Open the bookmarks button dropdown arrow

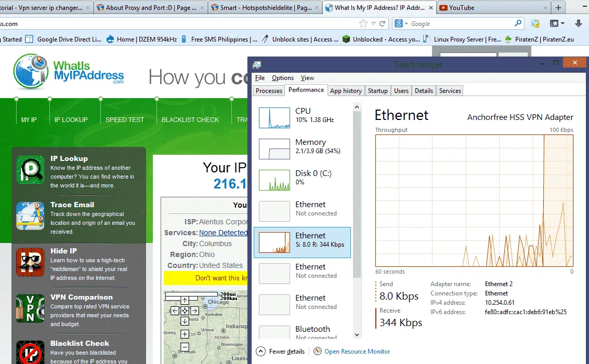pos(562,23)
